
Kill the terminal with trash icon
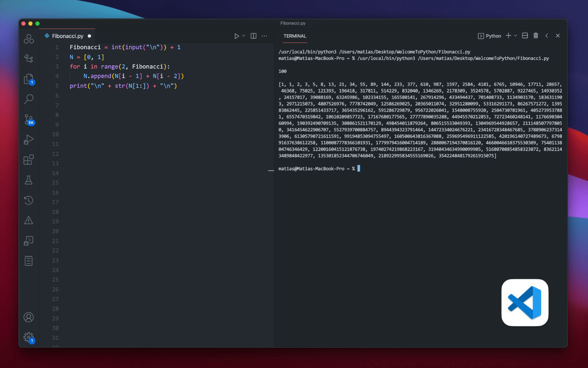point(536,36)
